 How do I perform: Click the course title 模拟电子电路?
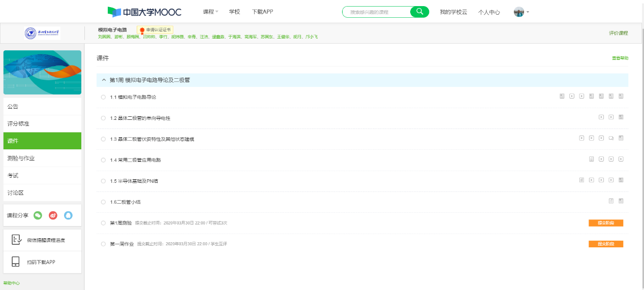coord(112,30)
